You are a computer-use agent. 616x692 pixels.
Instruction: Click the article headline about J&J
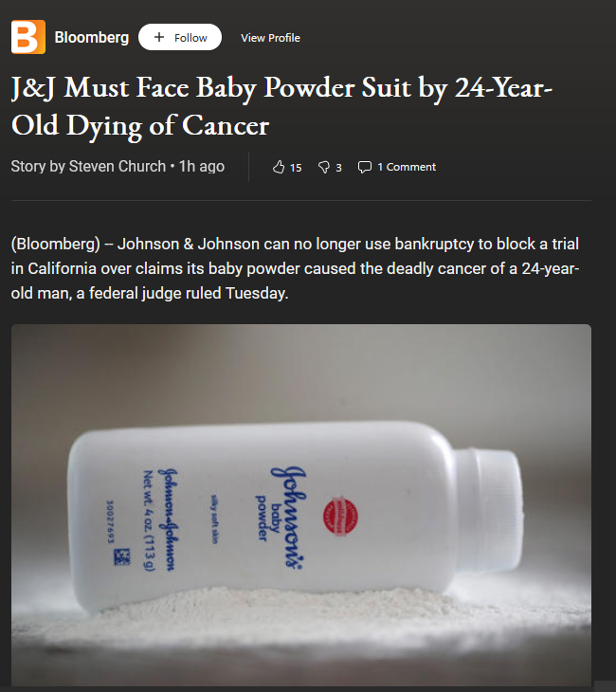click(281, 106)
